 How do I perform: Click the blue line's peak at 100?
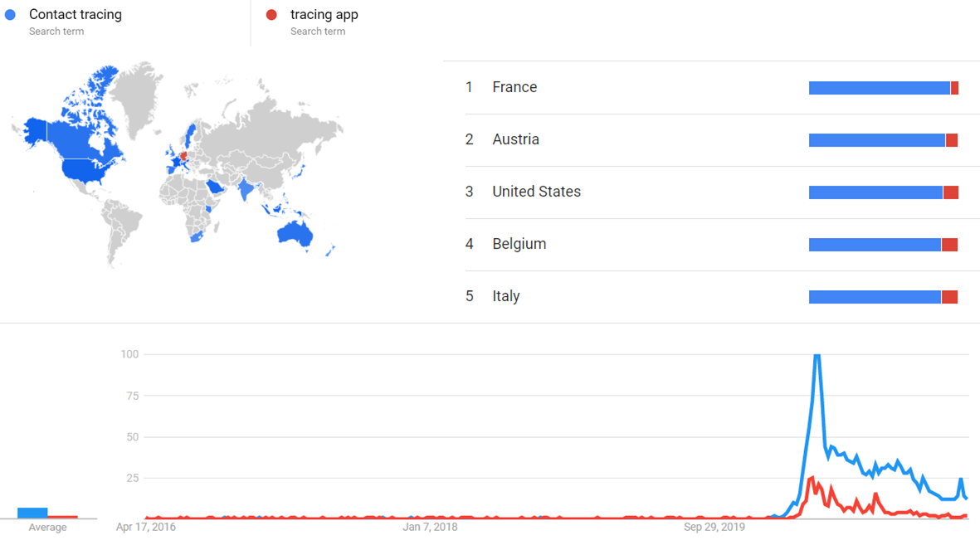point(817,355)
